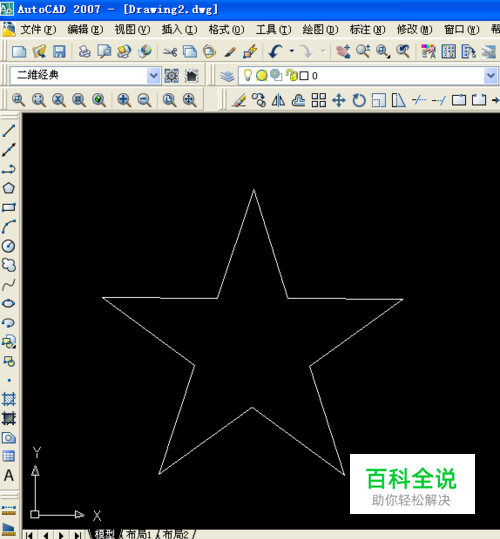
Task: Select the Region tool
Action: (x=9, y=438)
